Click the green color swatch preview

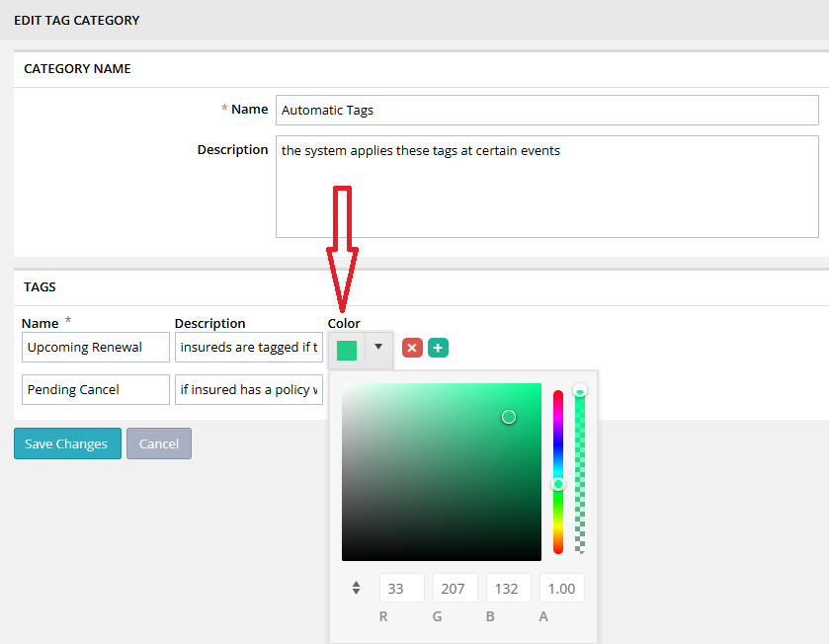click(347, 351)
